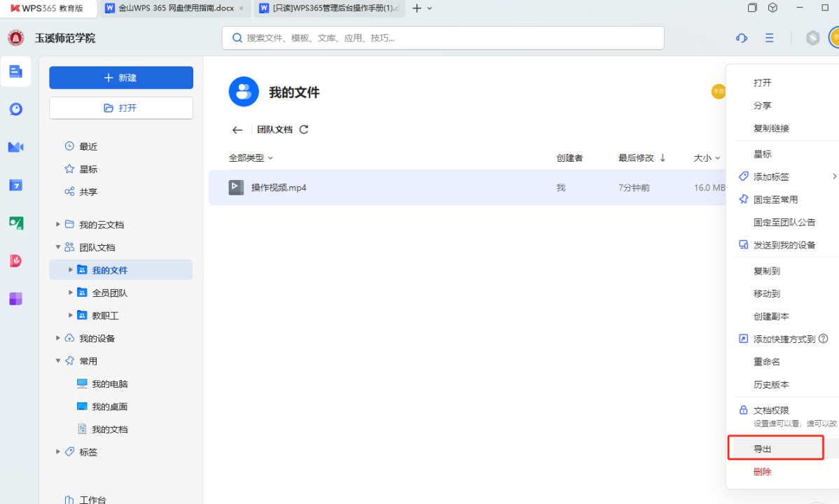Click the search bar at the top
The height and width of the screenshot is (504, 839).
(x=443, y=38)
